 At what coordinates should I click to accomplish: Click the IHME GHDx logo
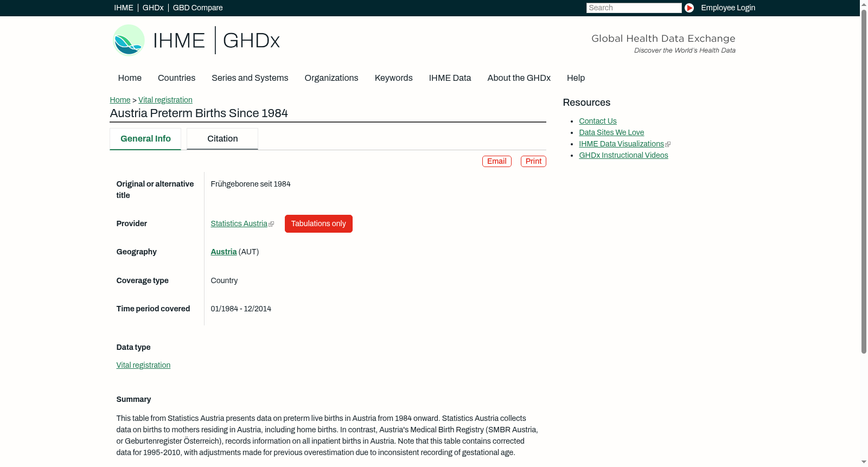click(196, 40)
